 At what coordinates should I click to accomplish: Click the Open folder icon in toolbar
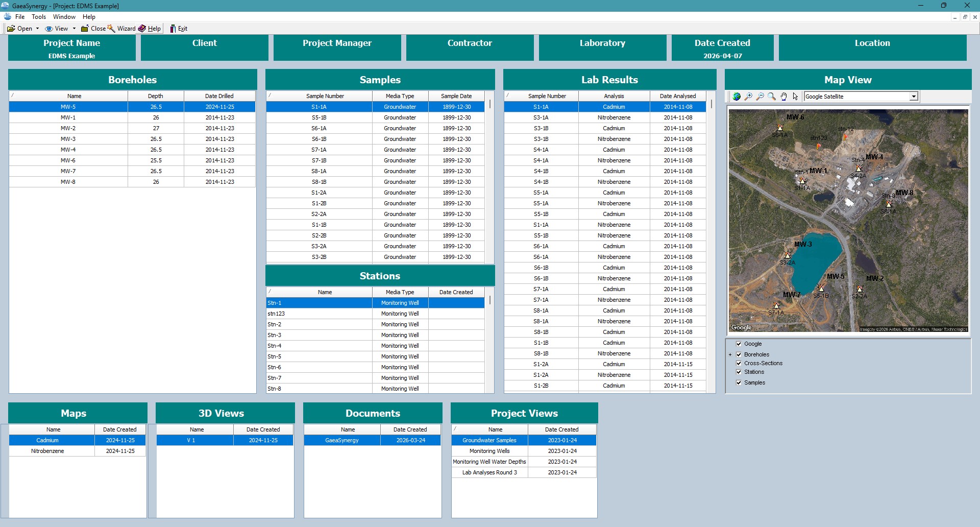click(x=11, y=29)
